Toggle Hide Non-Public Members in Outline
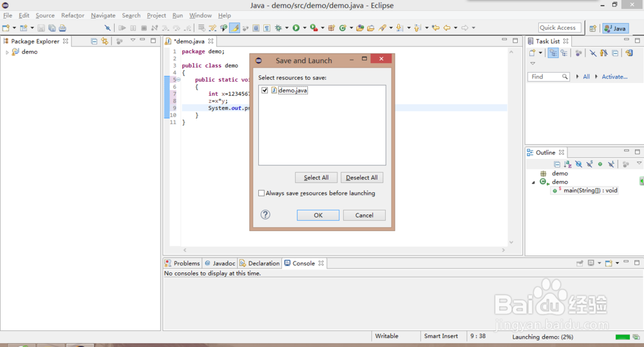This screenshot has width=644, height=347. (600, 164)
